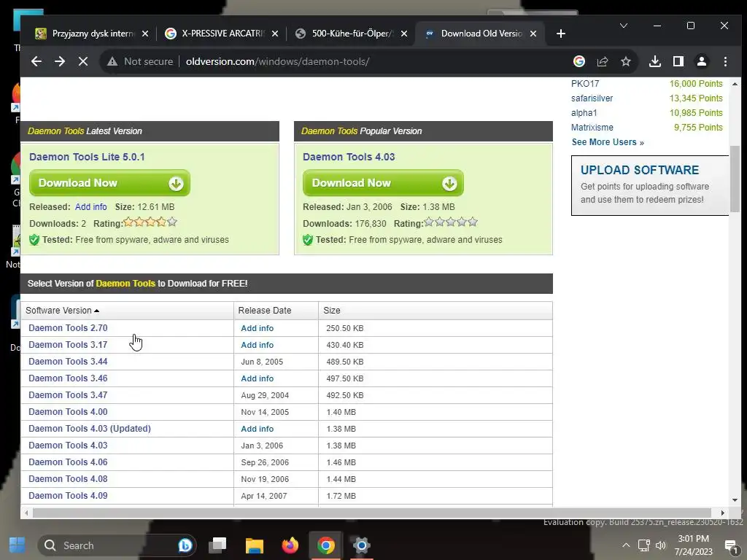Open Daemon Tools 4.03 (Updated) version
This screenshot has width=747, height=560.
coord(90,429)
